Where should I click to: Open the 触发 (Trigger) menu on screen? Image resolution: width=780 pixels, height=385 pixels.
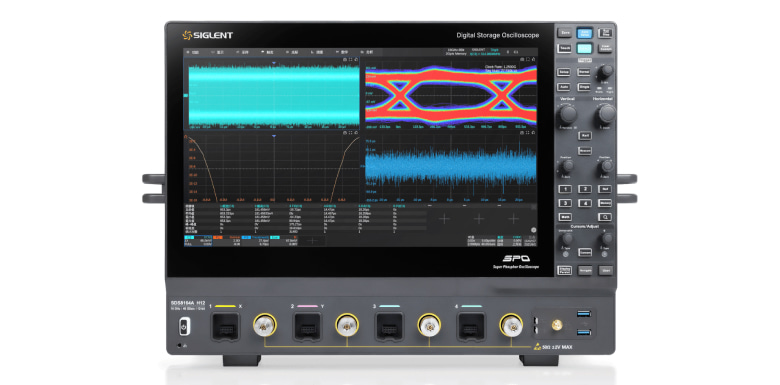point(268,52)
